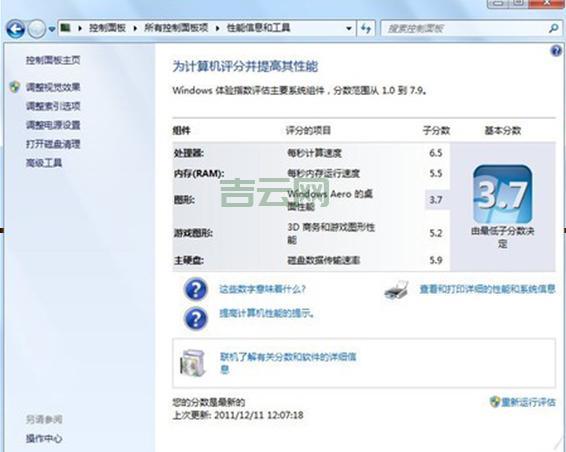Click 重新运行评估 to re-run assessment
The width and height of the screenshot is (566, 452).
(529, 402)
